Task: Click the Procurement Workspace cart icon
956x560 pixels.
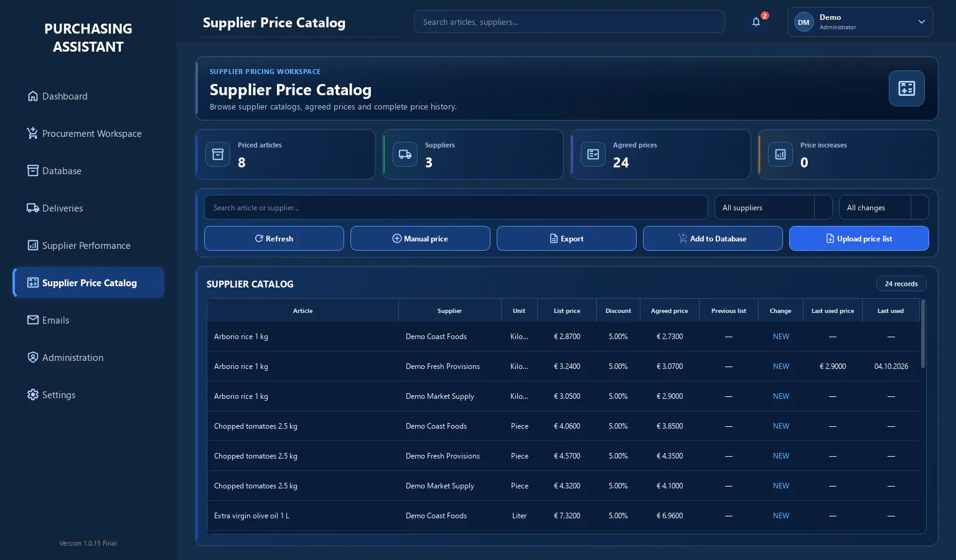Action: (33, 133)
